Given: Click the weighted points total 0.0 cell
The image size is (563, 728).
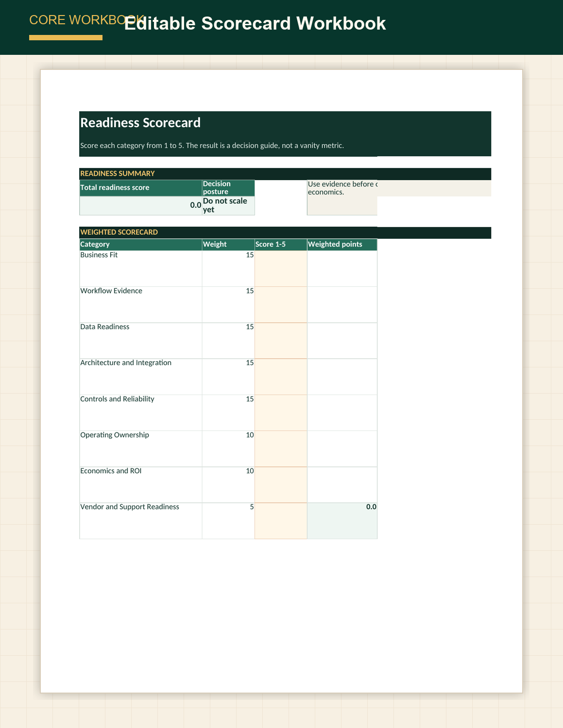Looking at the screenshot, I should coord(342,521).
